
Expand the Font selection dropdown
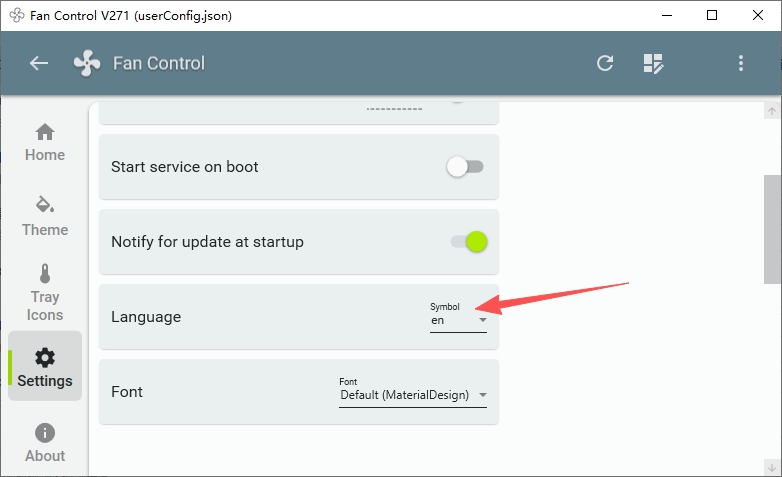(x=413, y=391)
